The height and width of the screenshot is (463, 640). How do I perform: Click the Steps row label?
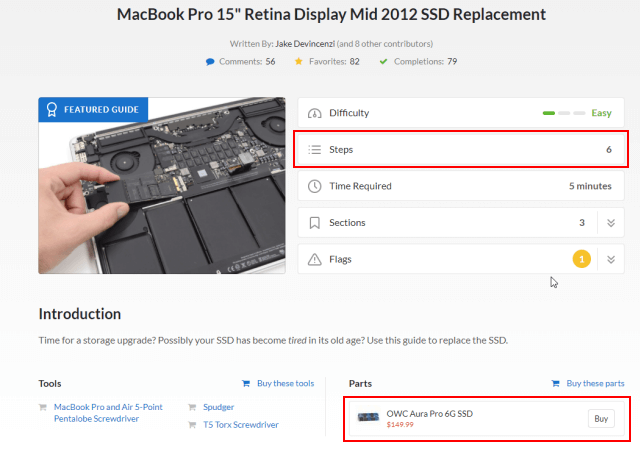(341, 149)
